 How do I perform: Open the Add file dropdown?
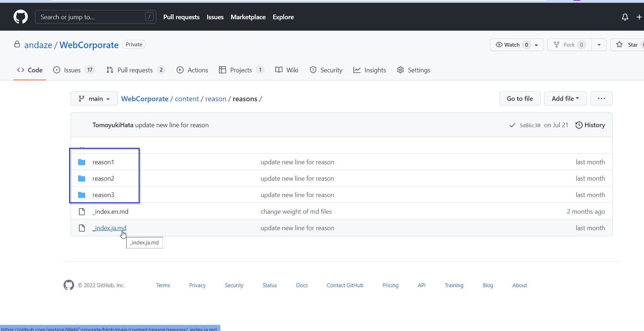click(x=565, y=98)
